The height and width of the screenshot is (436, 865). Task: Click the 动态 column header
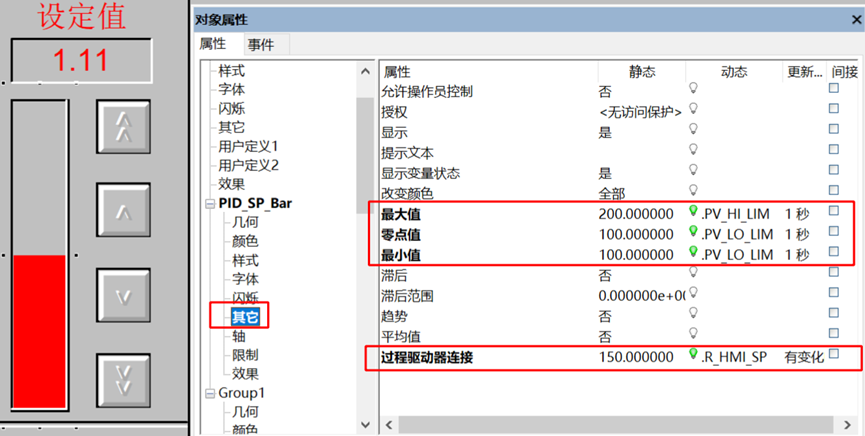tap(734, 72)
